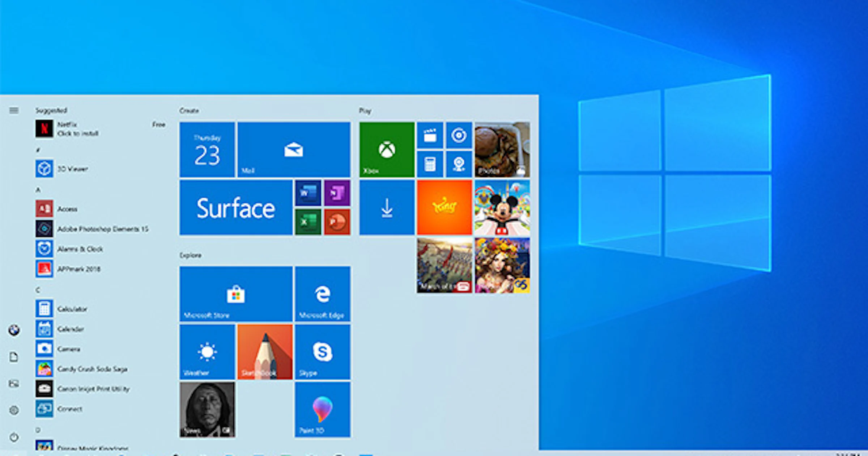This screenshot has height=456, width=868.
Task: Click the Create group heading
Action: pyautogui.click(x=189, y=110)
